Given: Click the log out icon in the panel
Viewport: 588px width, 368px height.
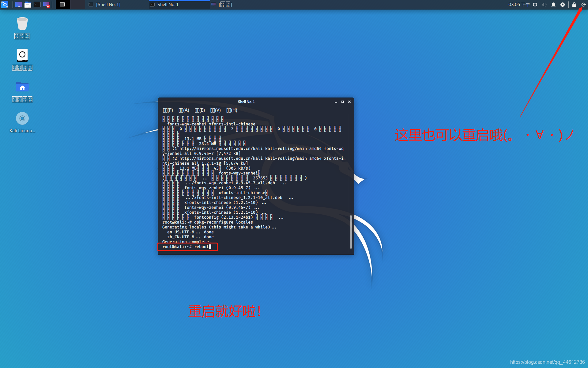Looking at the screenshot, I should point(583,5).
